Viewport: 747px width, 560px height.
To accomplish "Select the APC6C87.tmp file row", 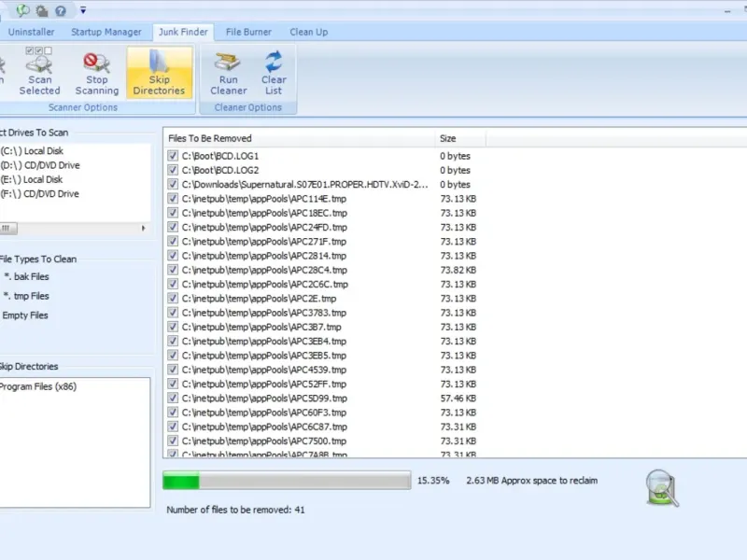I will point(264,427).
